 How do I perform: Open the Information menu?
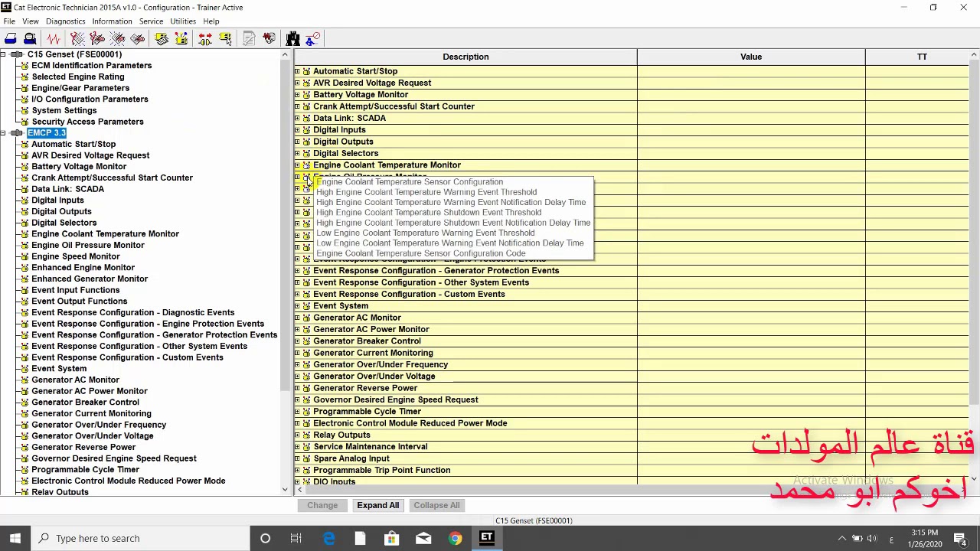tap(112, 21)
